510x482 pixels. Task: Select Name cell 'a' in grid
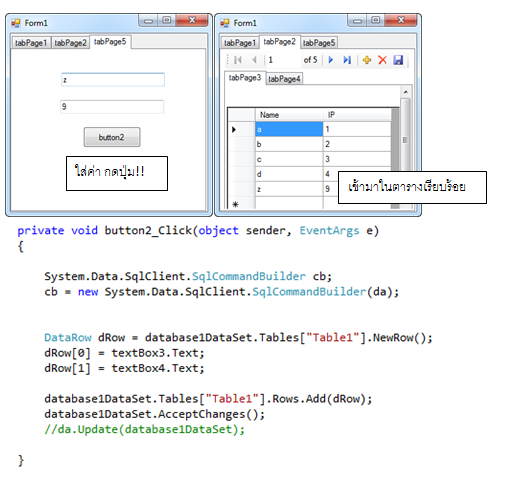pos(289,129)
